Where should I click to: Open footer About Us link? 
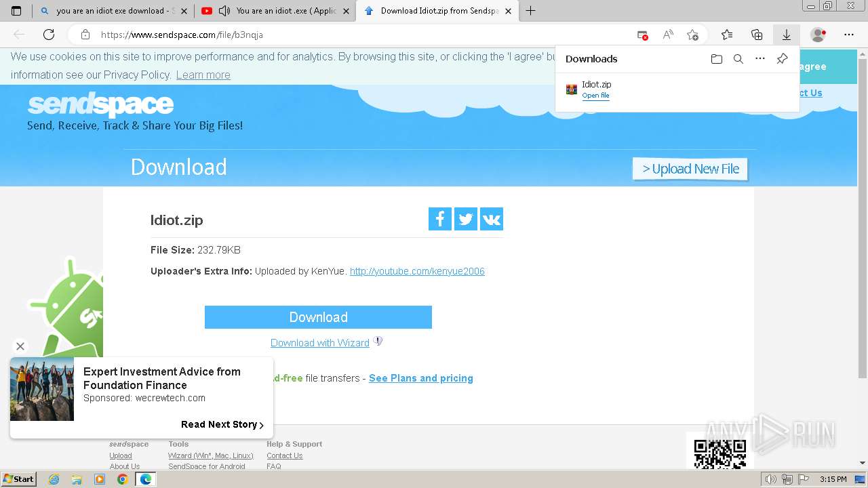coord(125,466)
